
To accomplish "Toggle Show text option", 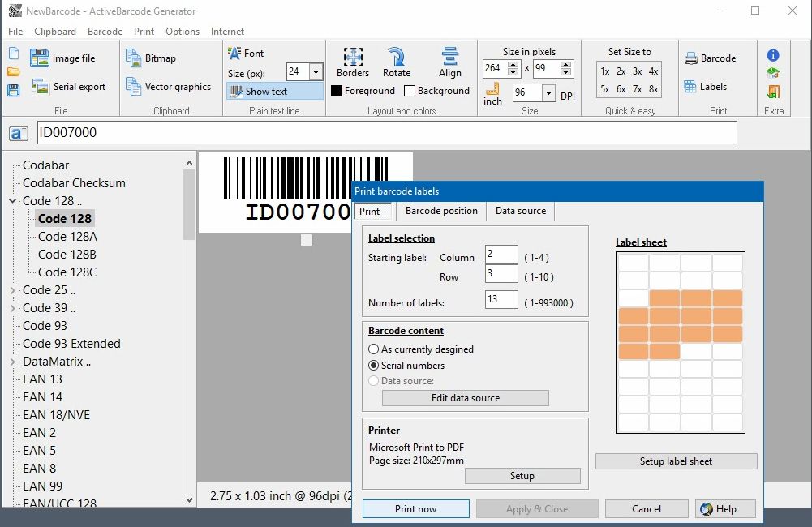I will pos(274,91).
